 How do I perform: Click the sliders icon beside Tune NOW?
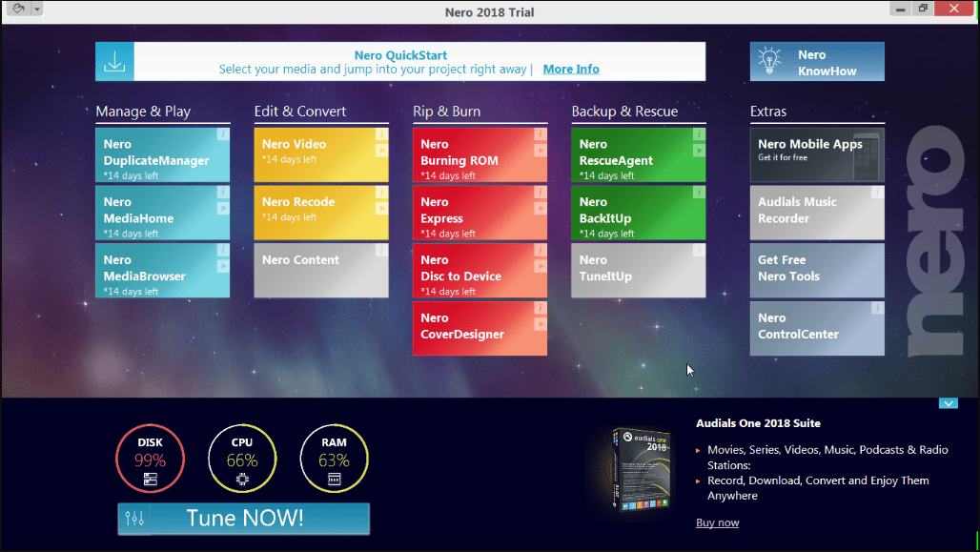134,519
